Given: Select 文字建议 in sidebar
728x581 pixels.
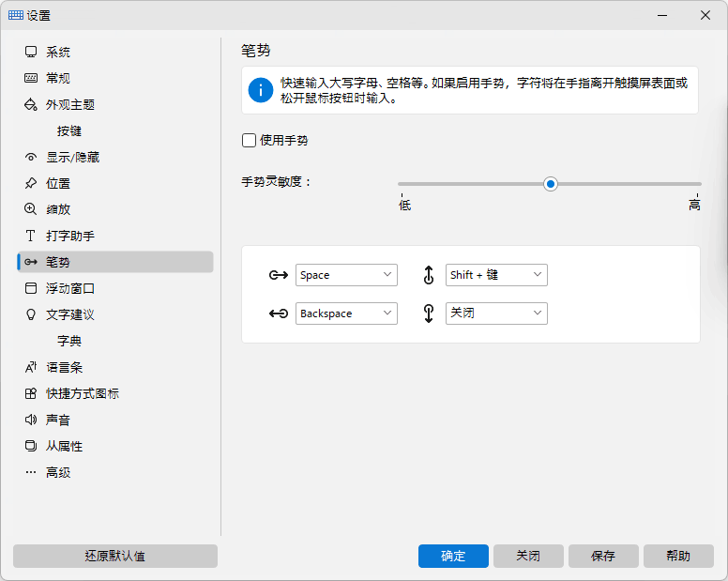Looking at the screenshot, I should point(115,314).
